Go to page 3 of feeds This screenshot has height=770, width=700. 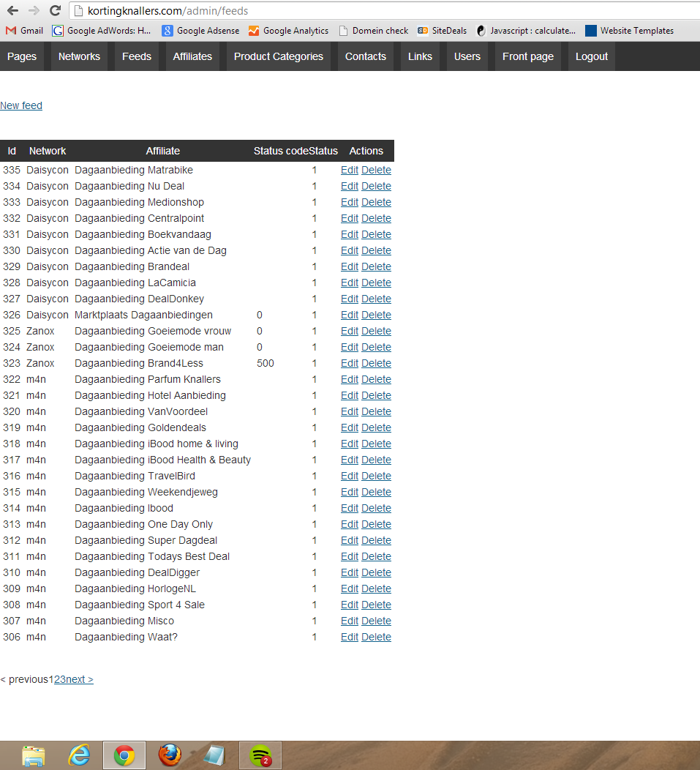pos(63,680)
